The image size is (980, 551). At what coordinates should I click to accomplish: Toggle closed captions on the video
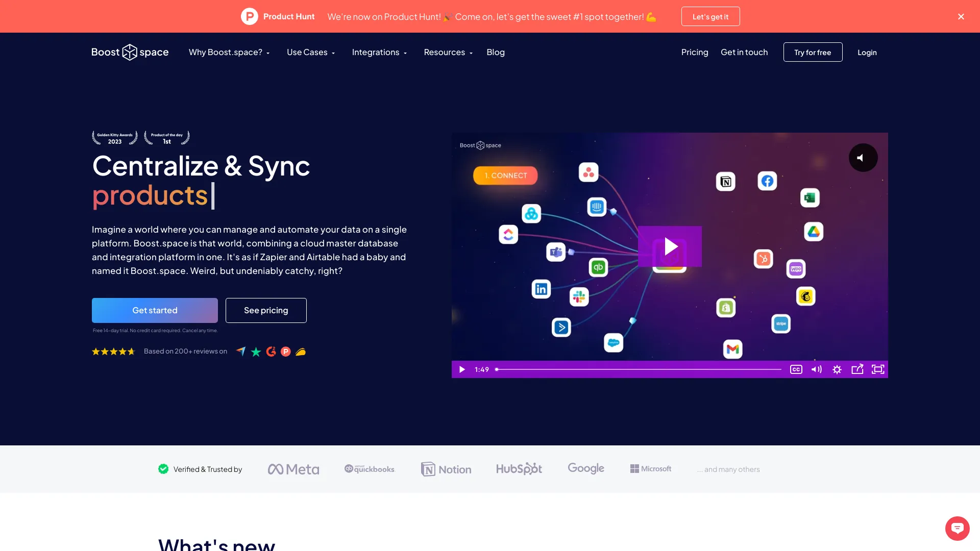pos(796,369)
